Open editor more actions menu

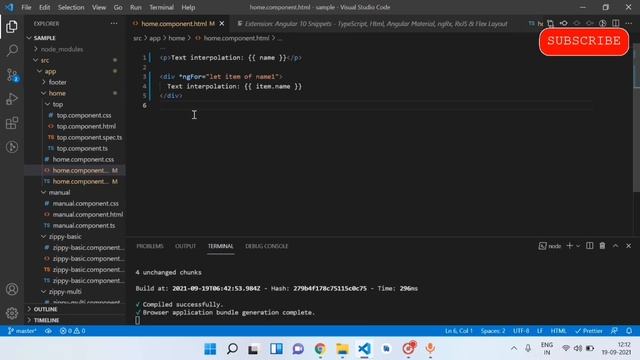coord(629,23)
